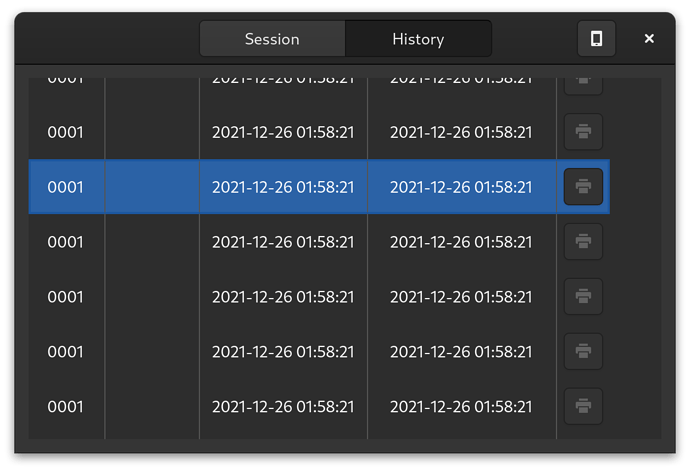
Task: Click second timestamp in row above highlighted one
Action: 461,132
